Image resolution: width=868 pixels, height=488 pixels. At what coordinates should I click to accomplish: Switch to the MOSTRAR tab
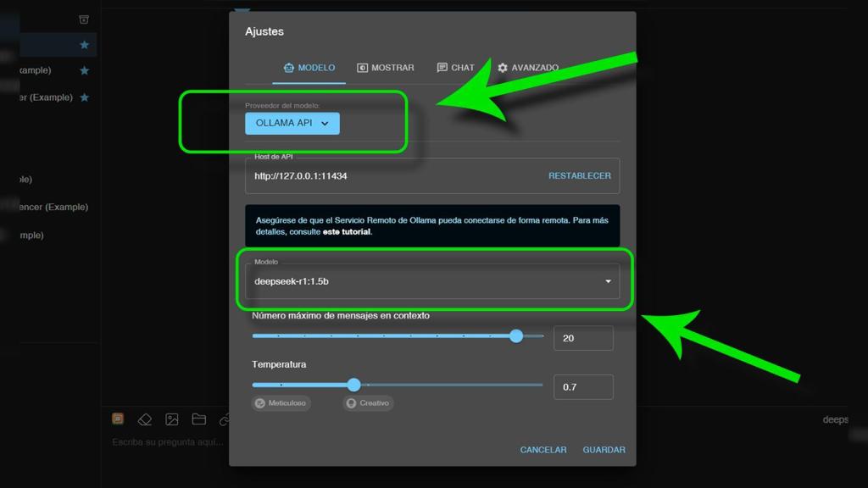tap(386, 67)
